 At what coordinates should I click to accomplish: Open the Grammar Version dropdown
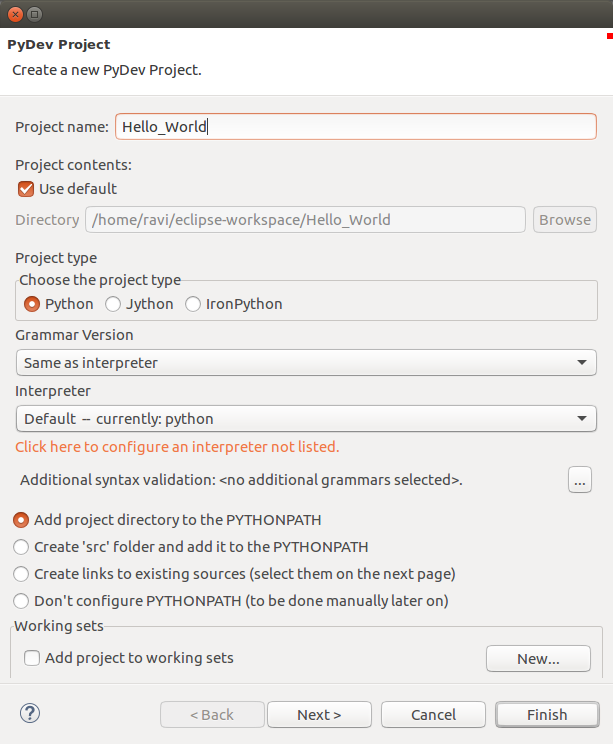point(306,363)
